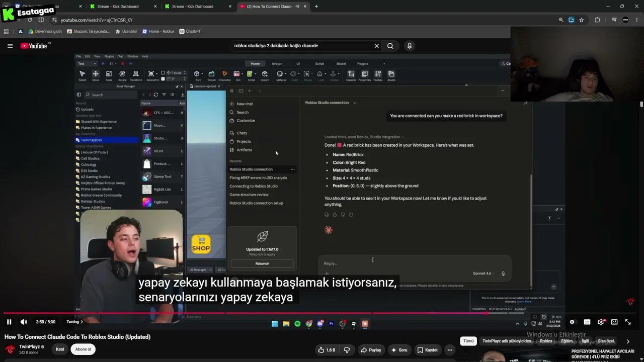Open Chrome extensions puzzle icon

point(597,20)
